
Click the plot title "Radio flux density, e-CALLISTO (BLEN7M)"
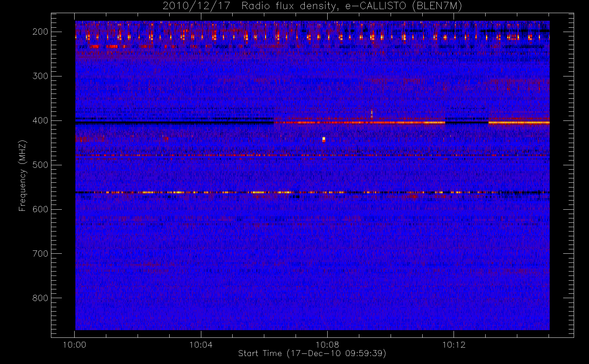pos(352,6)
